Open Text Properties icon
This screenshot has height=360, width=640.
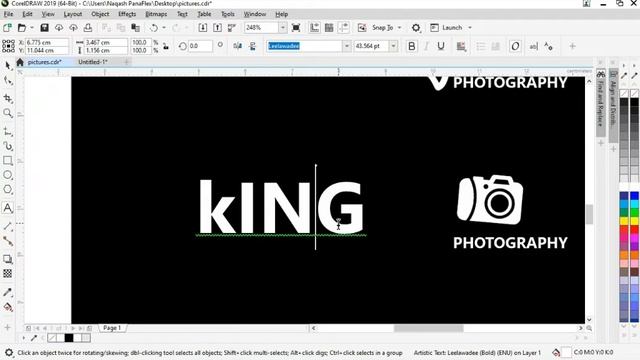tap(548, 46)
